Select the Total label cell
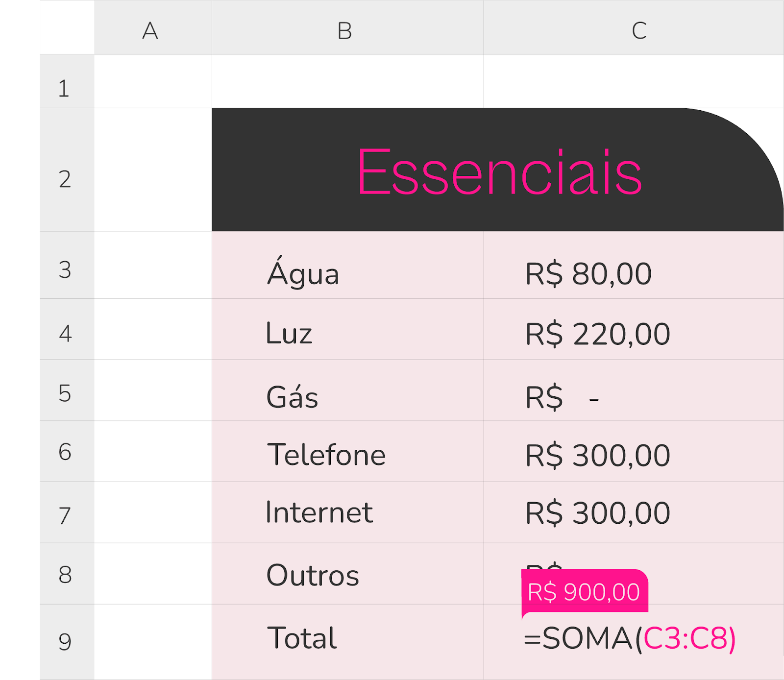784x680 pixels. pyautogui.click(x=302, y=638)
